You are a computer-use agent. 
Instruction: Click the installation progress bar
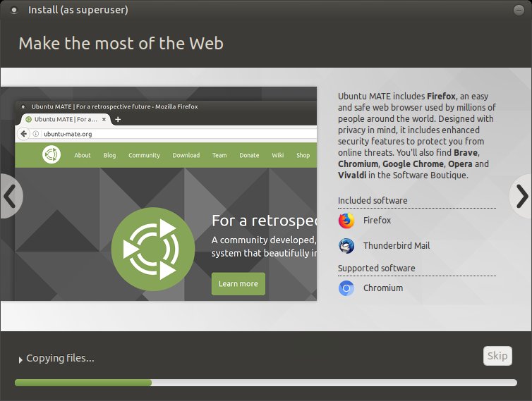265,383
